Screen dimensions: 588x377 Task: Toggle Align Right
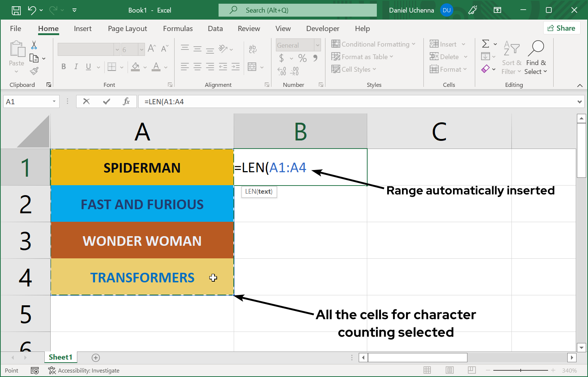(x=210, y=67)
